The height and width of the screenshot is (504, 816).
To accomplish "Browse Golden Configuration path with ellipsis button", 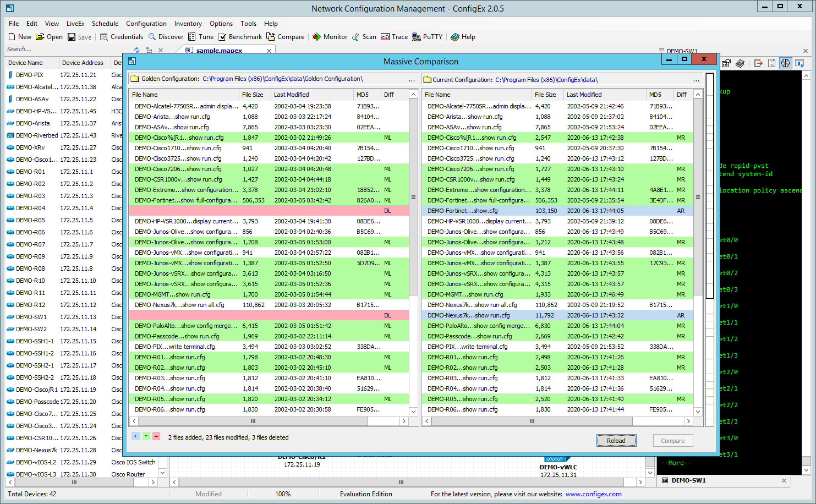I will 412,80.
